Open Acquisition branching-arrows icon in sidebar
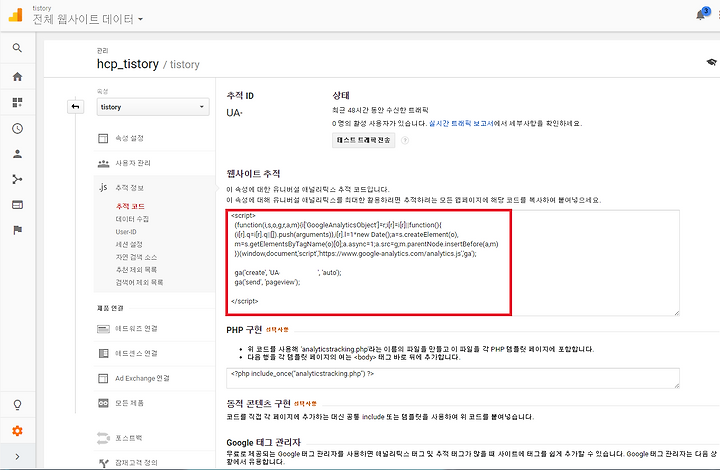Image resolution: width=720 pixels, height=470 pixels. [17, 179]
